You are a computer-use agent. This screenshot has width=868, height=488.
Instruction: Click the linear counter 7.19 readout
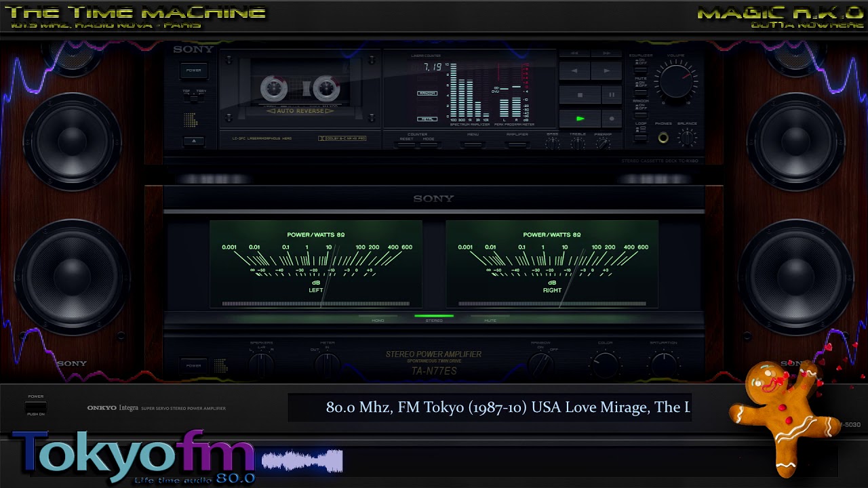(x=432, y=67)
